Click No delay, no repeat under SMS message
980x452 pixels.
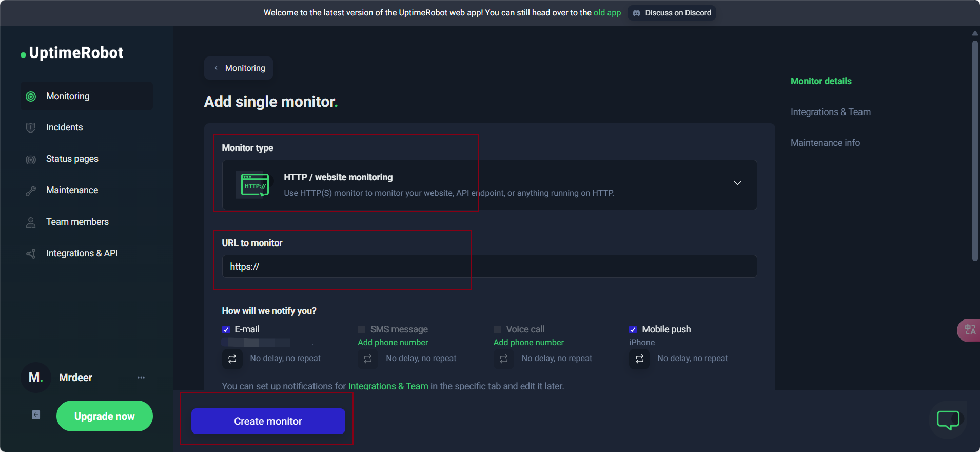point(421,359)
